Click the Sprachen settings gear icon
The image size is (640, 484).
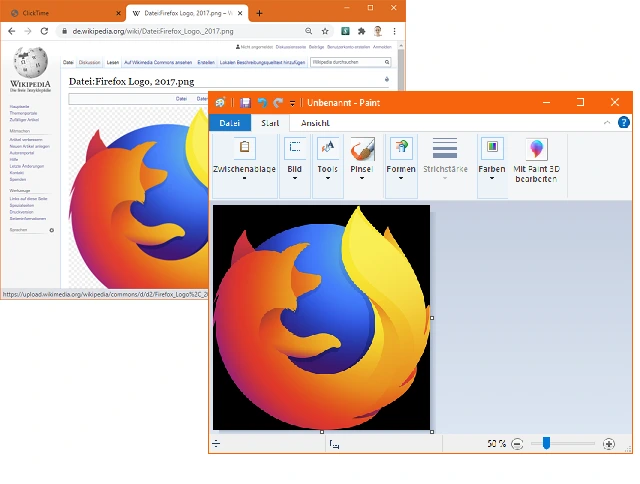(51, 230)
